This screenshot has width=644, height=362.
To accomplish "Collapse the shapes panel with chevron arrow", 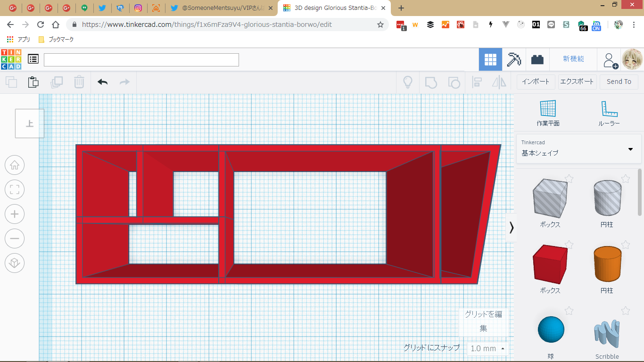I will [x=511, y=228].
